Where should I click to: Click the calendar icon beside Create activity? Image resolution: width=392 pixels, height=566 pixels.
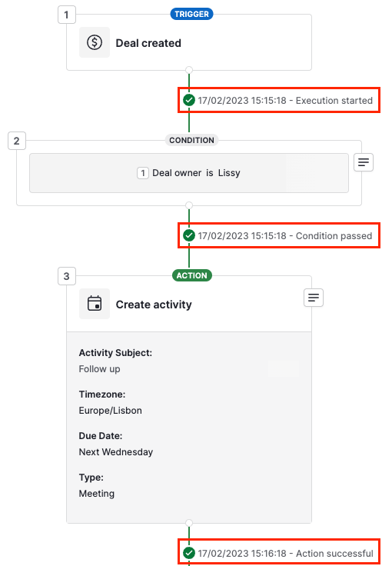[x=95, y=304]
